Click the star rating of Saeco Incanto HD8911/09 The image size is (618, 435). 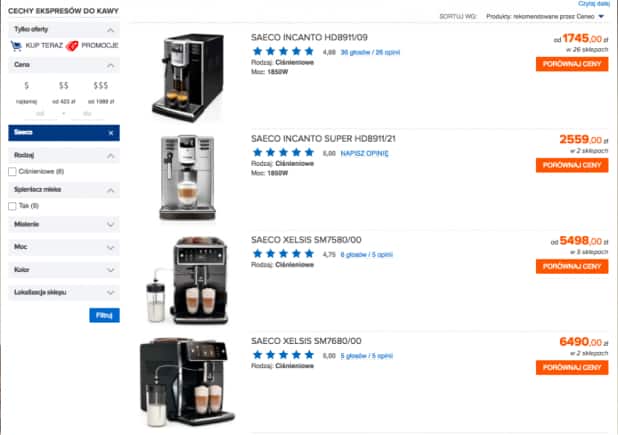[x=283, y=51]
